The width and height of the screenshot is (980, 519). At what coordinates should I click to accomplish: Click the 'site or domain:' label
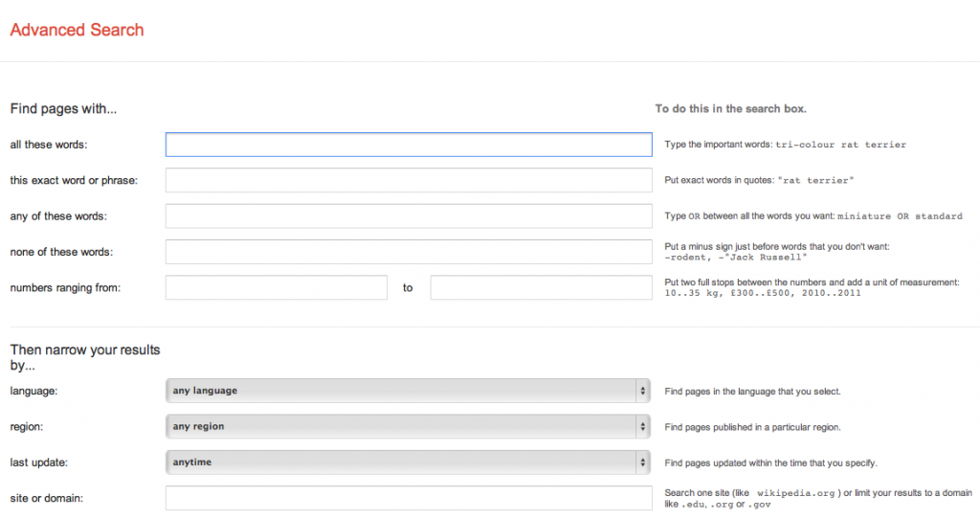(46, 498)
